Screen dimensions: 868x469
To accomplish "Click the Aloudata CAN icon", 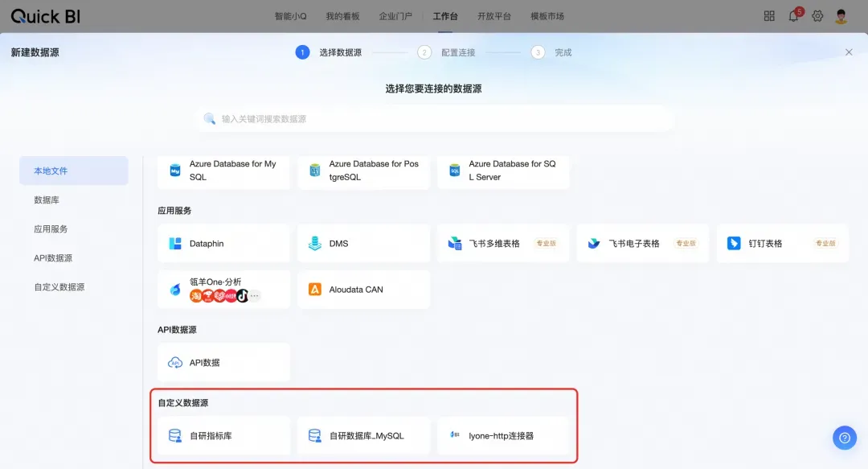I will click(314, 290).
